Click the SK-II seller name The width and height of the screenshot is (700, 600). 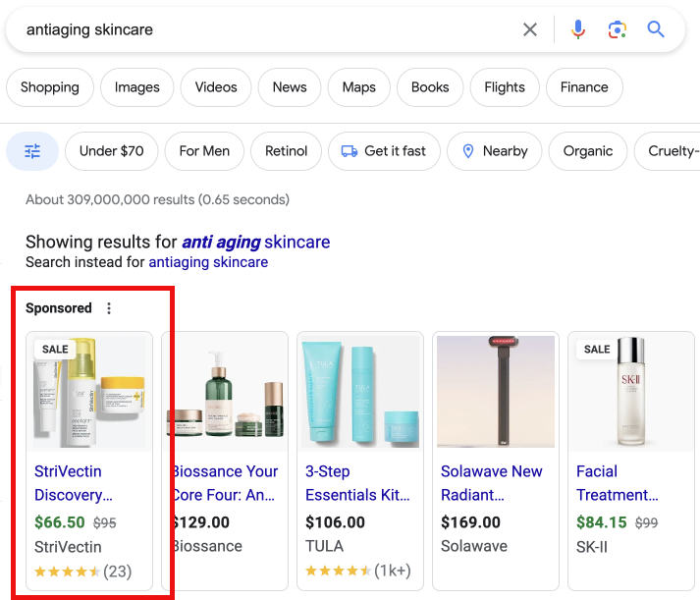(592, 547)
